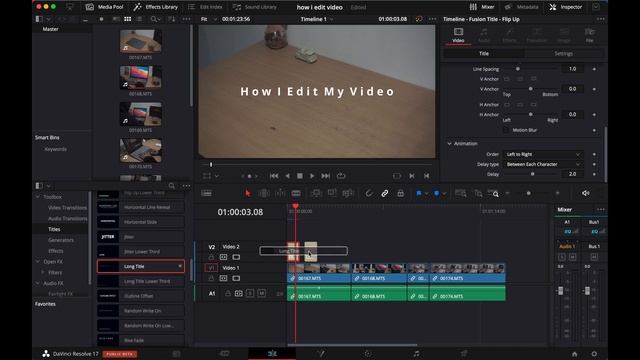Activate the Dynamic Trim Mode tool

280,193
